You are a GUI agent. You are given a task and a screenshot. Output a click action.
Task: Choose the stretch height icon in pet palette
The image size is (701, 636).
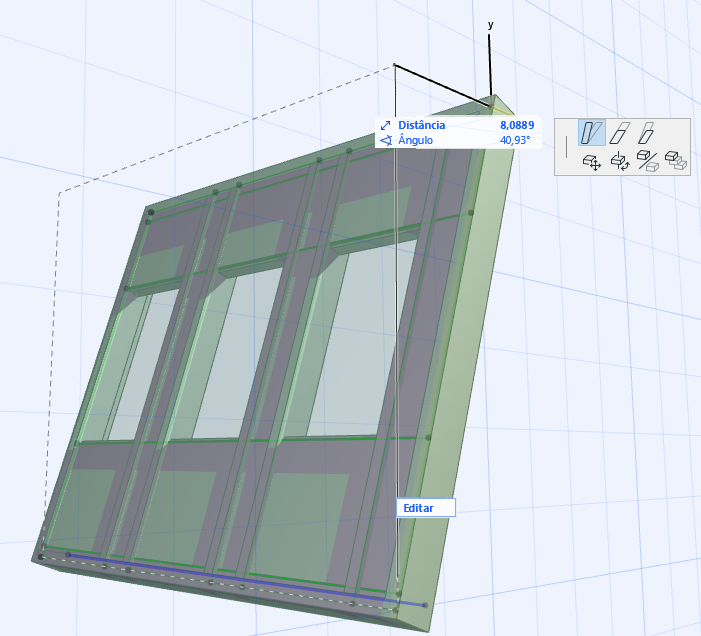coord(620,133)
